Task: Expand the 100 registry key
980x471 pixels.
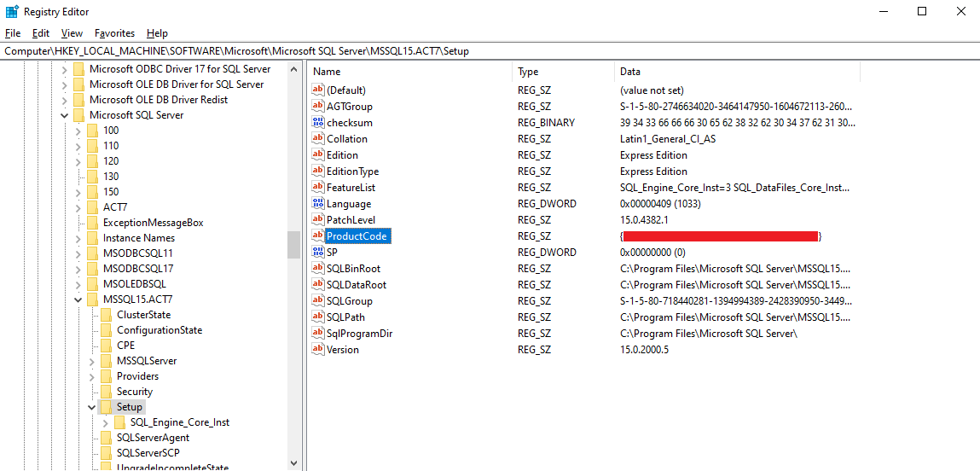Action: pos(78,130)
